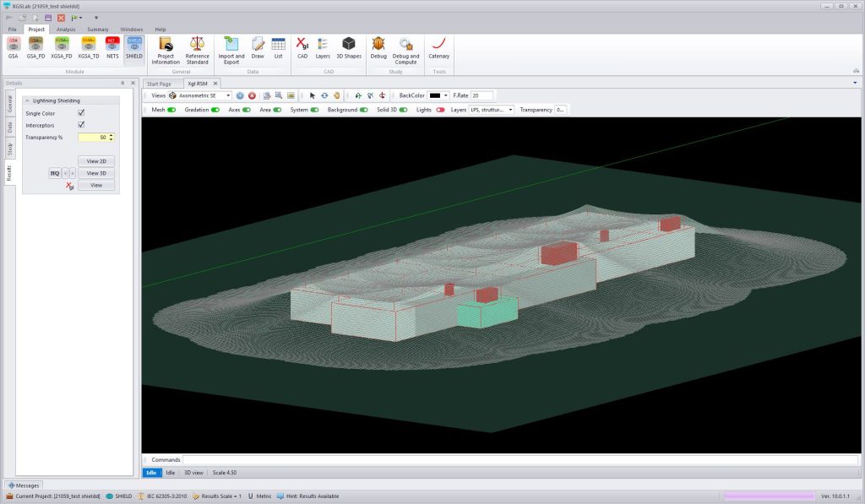The height and width of the screenshot is (504, 865).
Task: Collapse the Lightning Shielding section
Action: (28, 100)
